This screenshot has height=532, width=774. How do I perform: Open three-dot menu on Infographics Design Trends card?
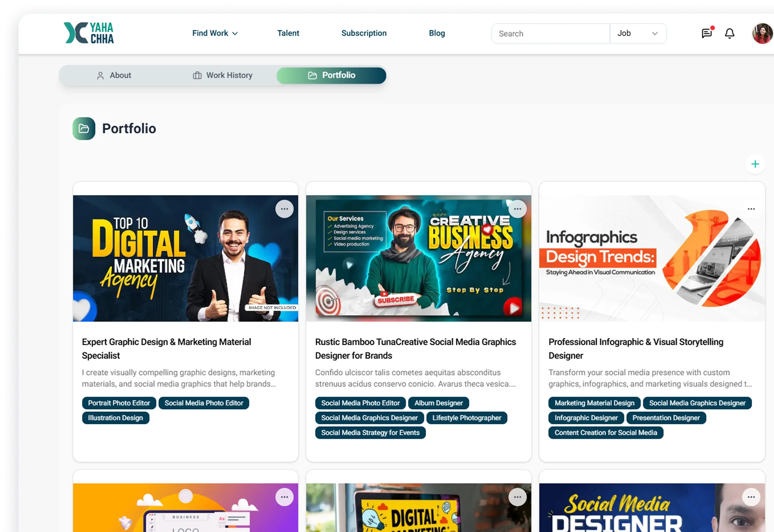(x=751, y=209)
